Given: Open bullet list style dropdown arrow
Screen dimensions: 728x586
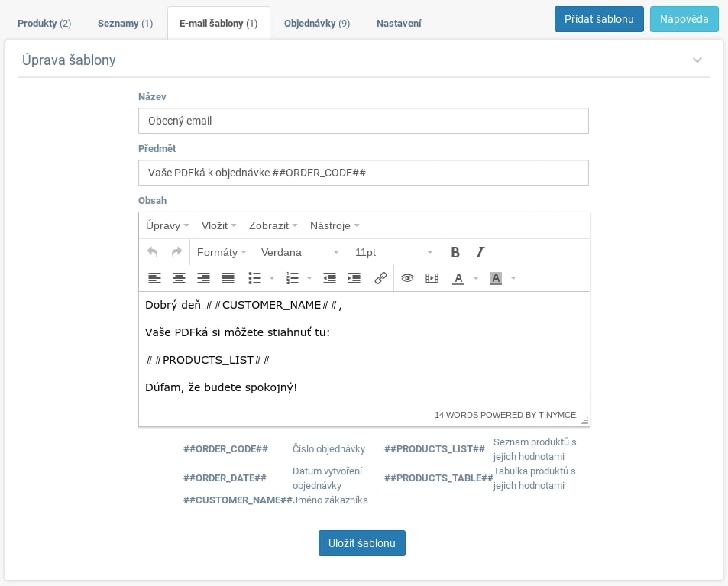Looking at the screenshot, I should [272, 278].
